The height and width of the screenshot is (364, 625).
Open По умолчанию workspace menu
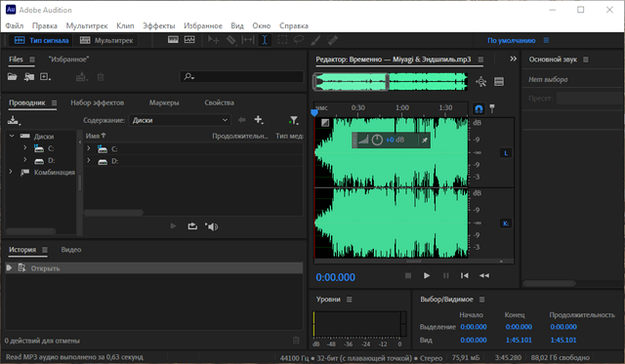tap(546, 40)
